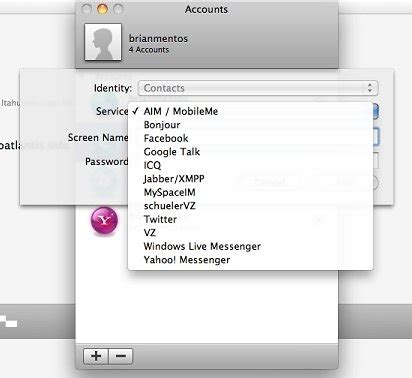Click the remove account minus button
The height and width of the screenshot is (378, 412).
tap(121, 356)
